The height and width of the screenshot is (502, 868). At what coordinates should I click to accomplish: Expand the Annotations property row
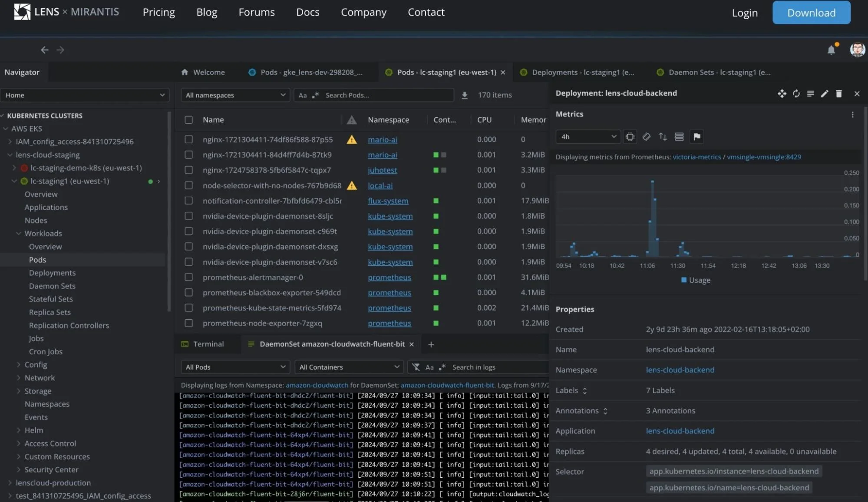[605, 411]
